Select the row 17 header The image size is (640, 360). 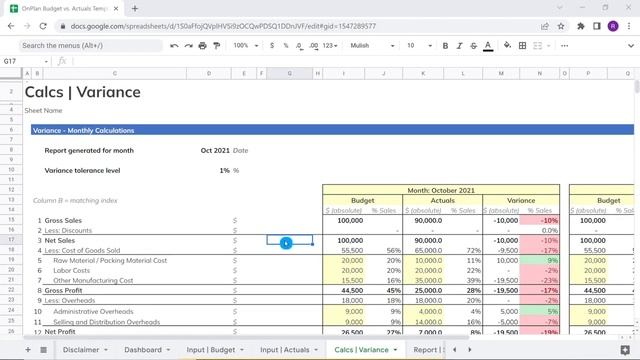[x=11, y=240]
